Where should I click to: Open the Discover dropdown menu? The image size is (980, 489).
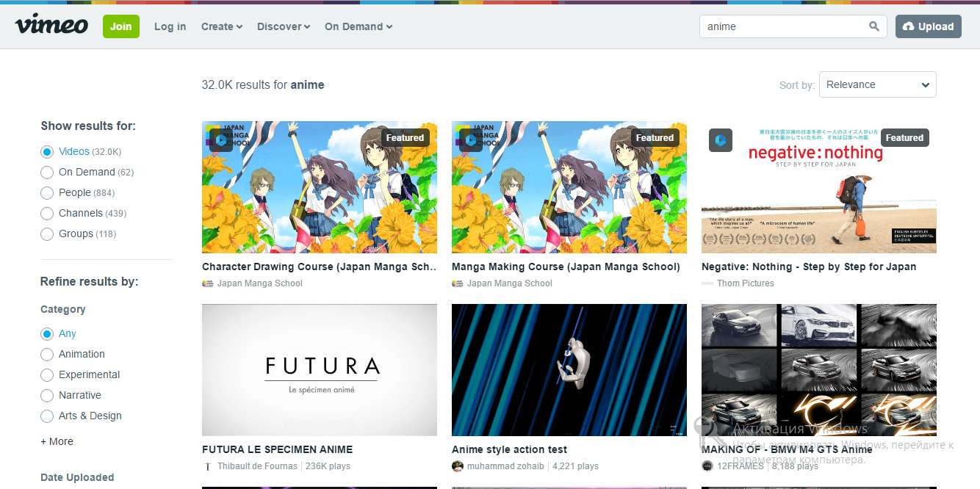click(284, 26)
